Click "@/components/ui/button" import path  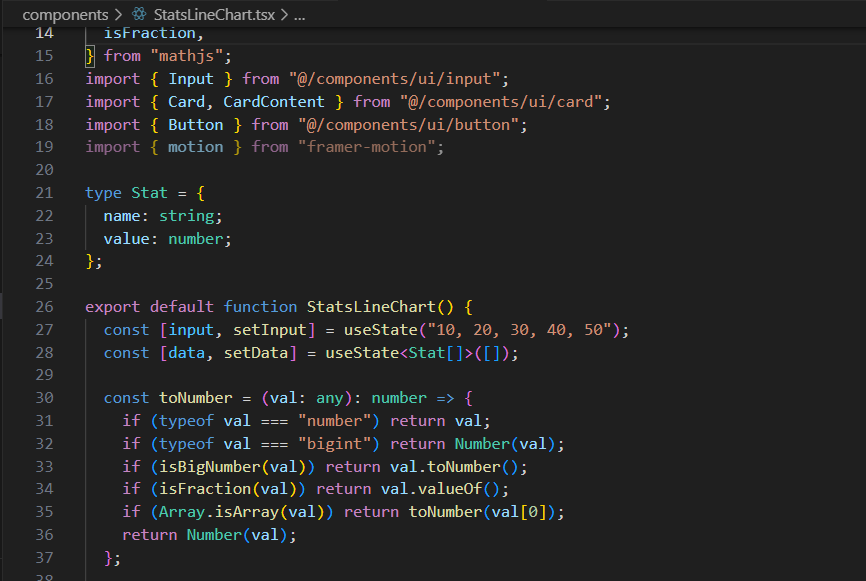click(x=408, y=125)
